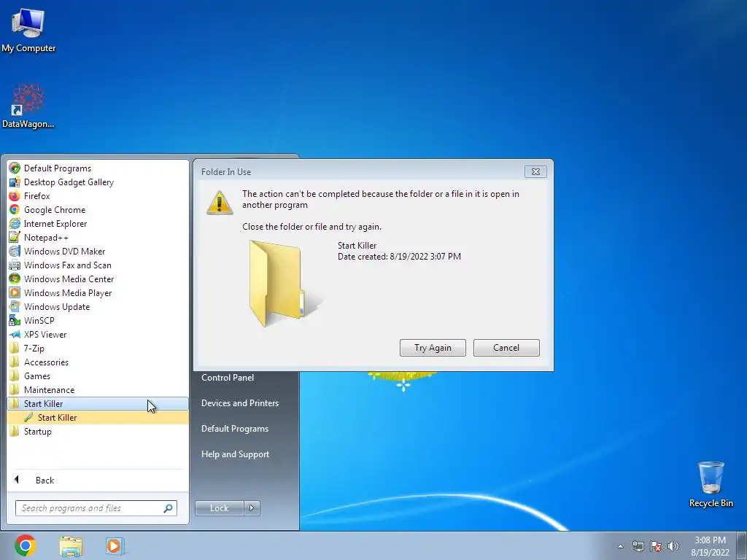Launch WinSCP from programs list
Screen dimensions: 747x560
pyautogui.click(x=39, y=321)
